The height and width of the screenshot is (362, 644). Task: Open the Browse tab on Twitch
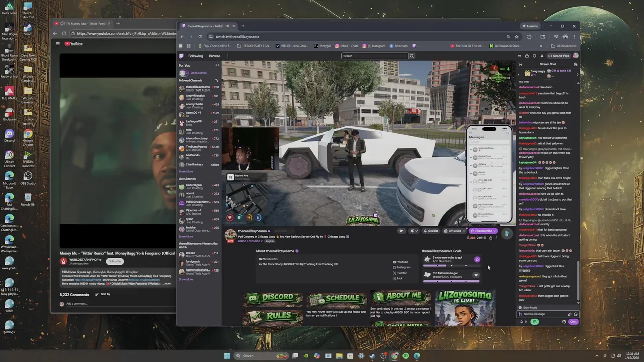[x=215, y=56]
